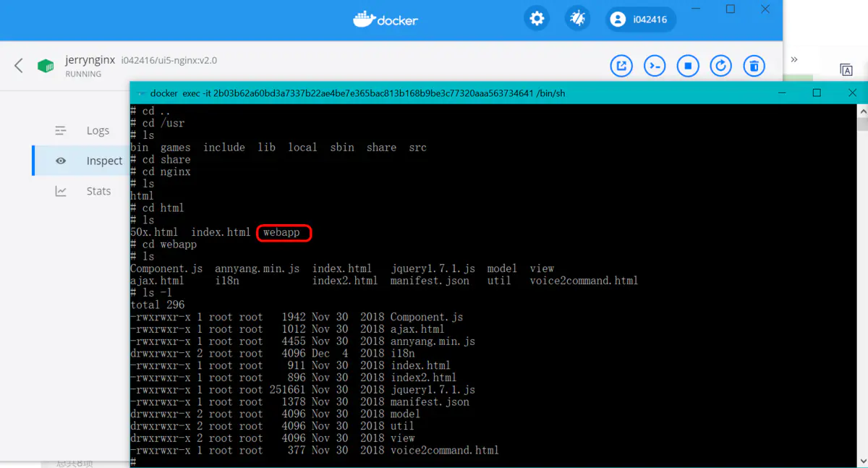This screenshot has height=468, width=868.
Task: Click the IME input method indicator
Action: 846,70
